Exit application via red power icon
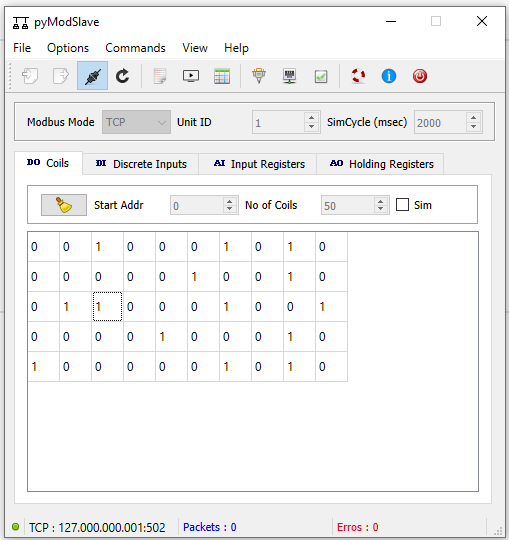The image size is (509, 540). pyautogui.click(x=420, y=76)
